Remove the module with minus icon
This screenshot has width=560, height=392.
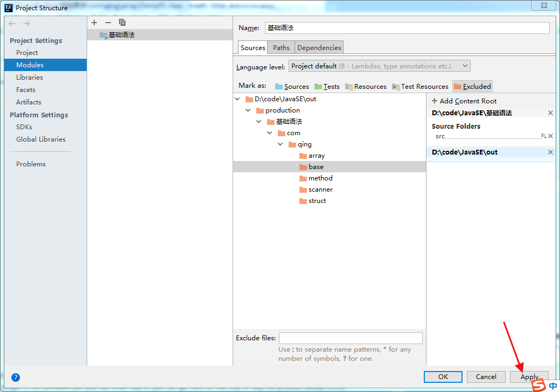tap(108, 23)
